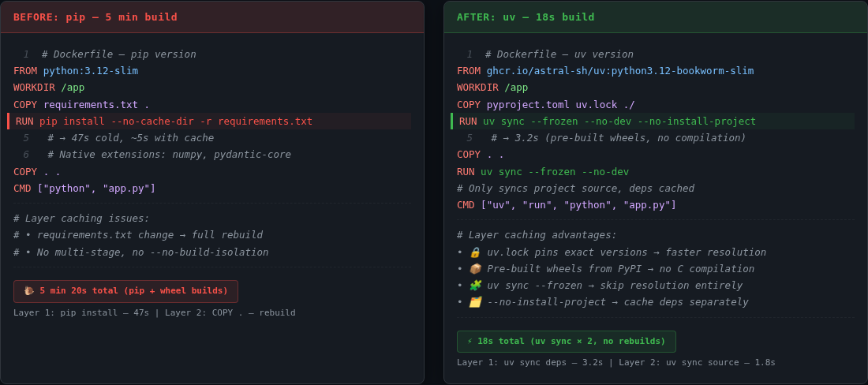
Task: Click the 'FROM python:3.12-slim' line
Action: 76,71
